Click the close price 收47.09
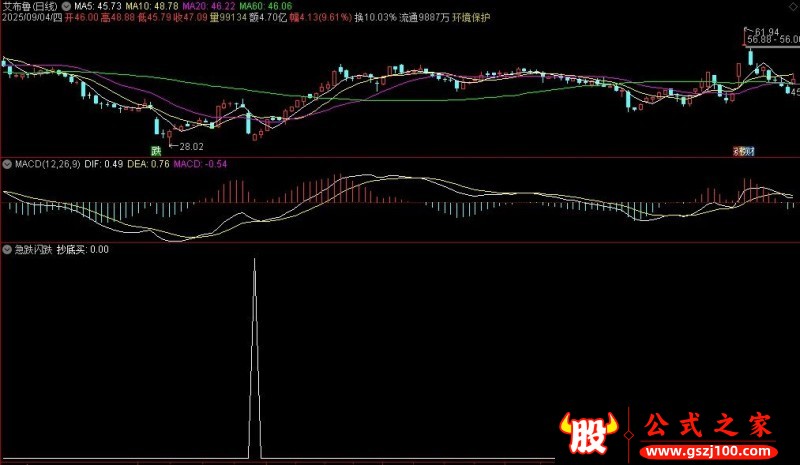 [191, 18]
